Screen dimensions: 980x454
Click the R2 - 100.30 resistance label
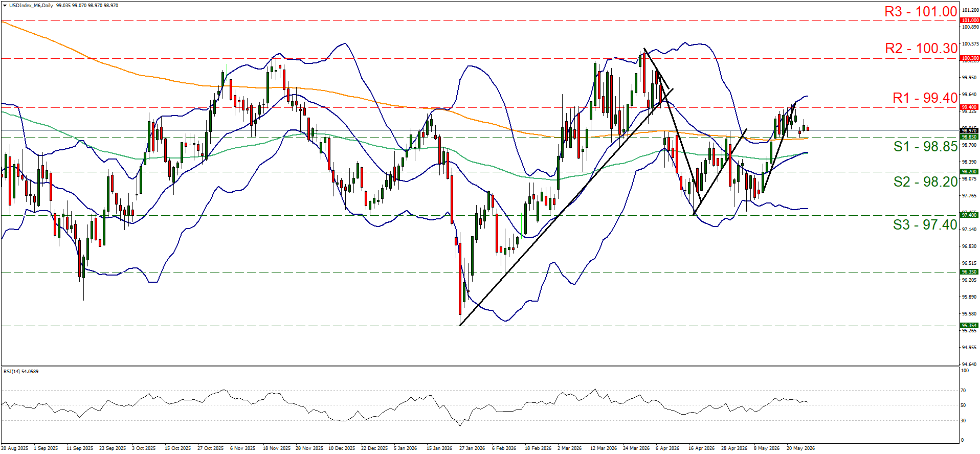pyautogui.click(x=921, y=49)
